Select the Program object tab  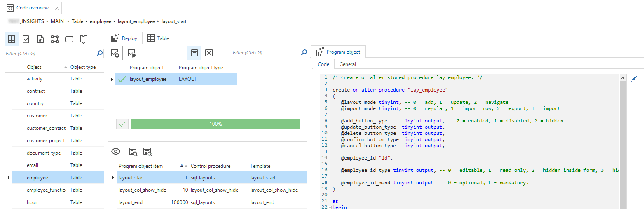click(x=338, y=52)
